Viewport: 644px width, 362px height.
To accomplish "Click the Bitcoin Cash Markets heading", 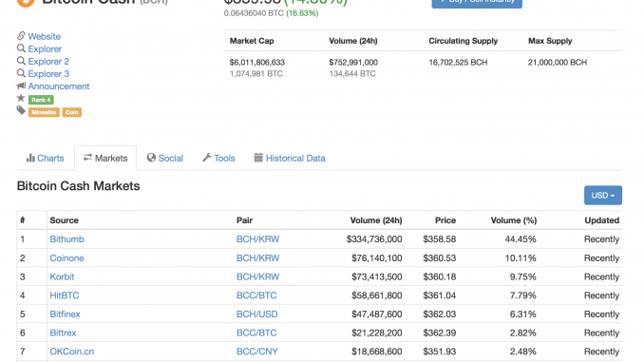I will (x=79, y=185).
